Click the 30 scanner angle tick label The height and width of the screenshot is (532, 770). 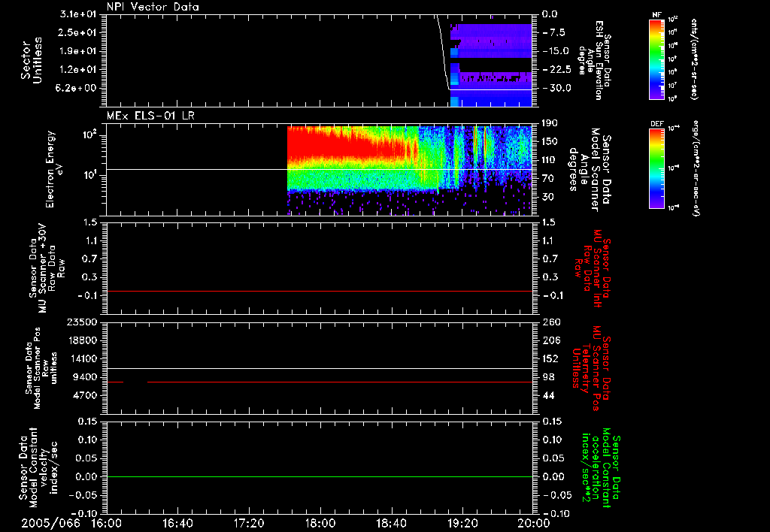(x=548, y=197)
